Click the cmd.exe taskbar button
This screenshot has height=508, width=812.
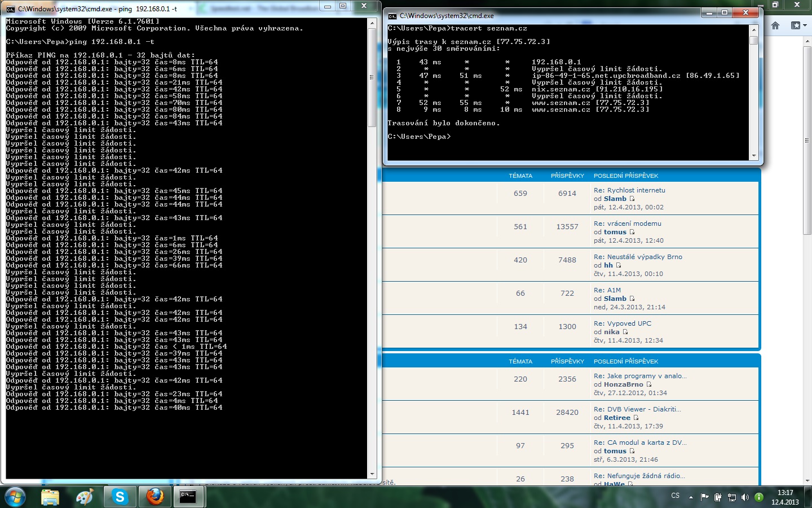(188, 497)
